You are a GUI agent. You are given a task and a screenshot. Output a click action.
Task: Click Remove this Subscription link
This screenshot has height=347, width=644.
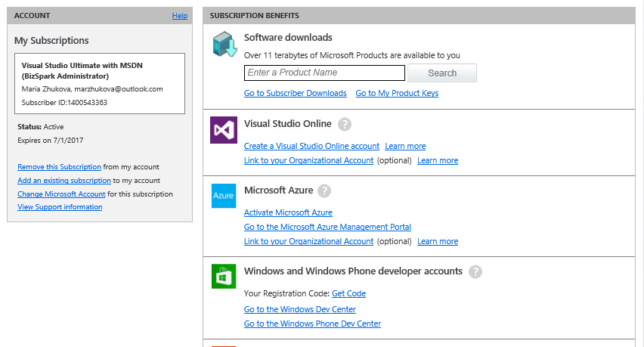tap(59, 167)
